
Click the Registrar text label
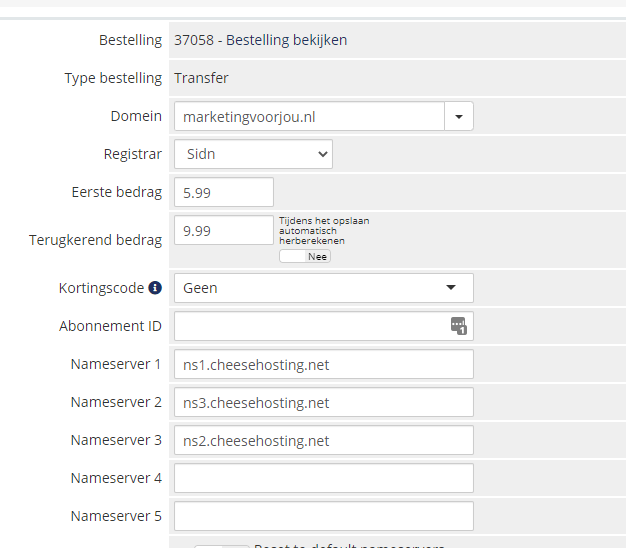click(x=132, y=154)
